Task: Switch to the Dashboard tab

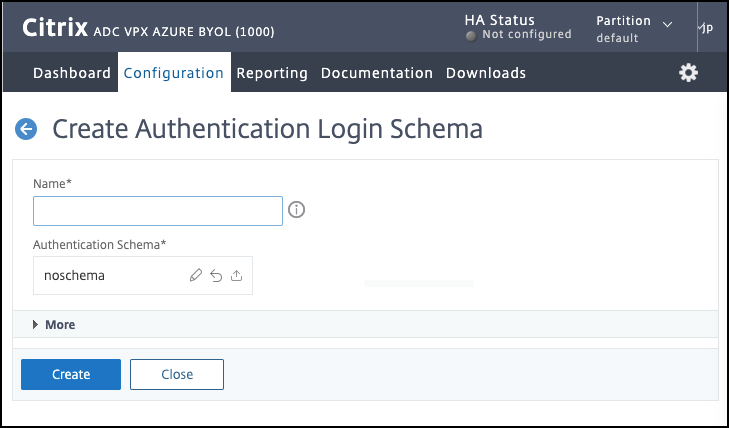Action: tap(72, 73)
